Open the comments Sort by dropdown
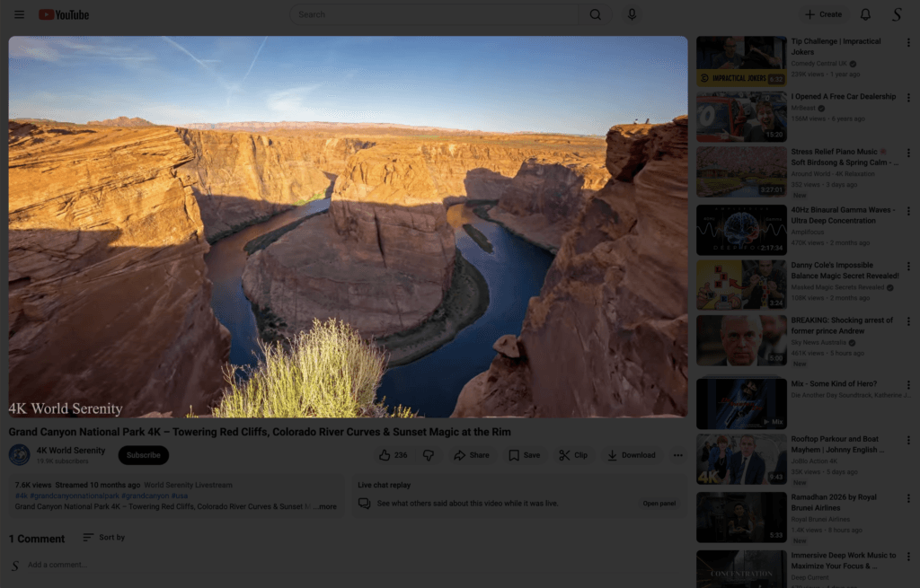This screenshot has width=920, height=588. click(x=103, y=537)
